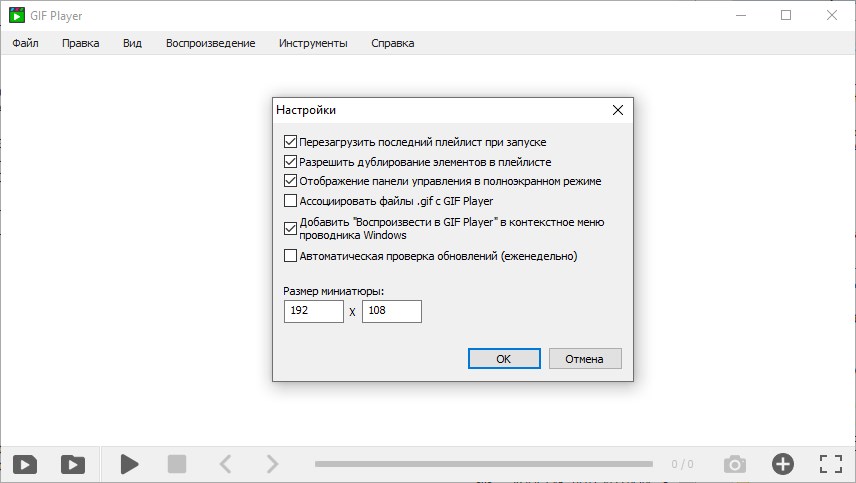Minimize the GIF Player window

point(741,15)
